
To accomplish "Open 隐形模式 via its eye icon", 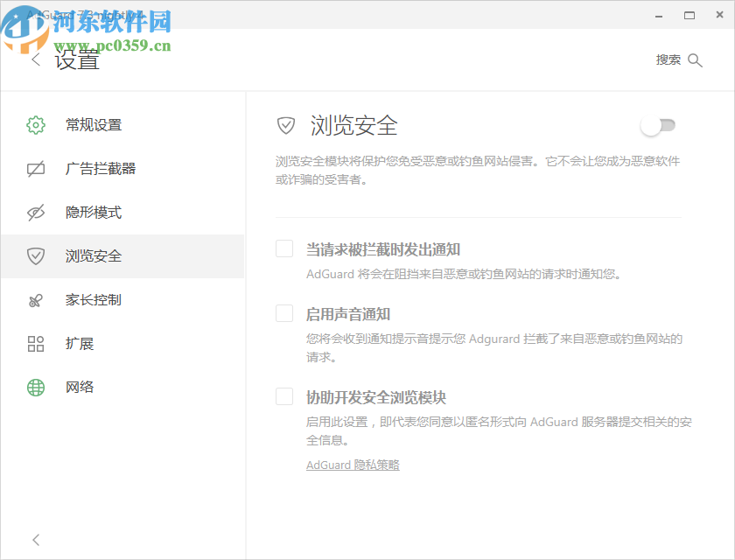I will coord(35,212).
